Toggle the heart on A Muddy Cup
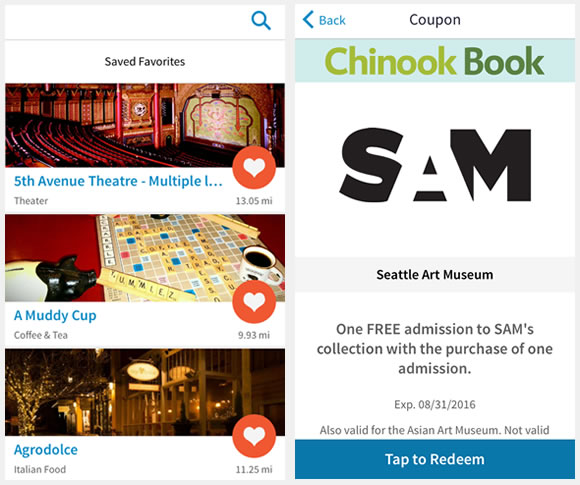This screenshot has width=580, height=485. tap(254, 302)
